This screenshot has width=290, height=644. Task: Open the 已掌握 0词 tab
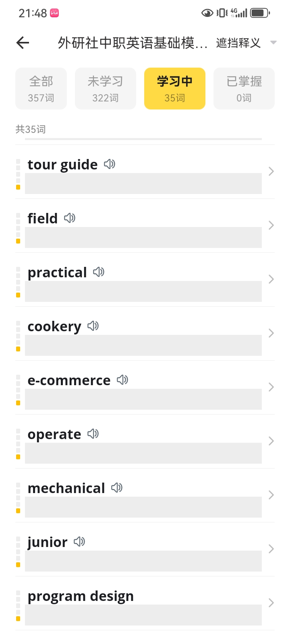(244, 89)
